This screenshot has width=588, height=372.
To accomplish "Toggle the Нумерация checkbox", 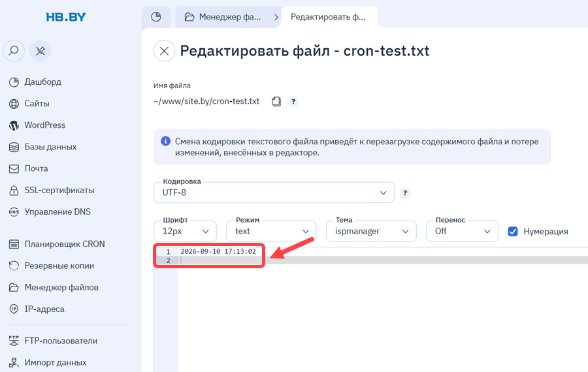I will [x=513, y=232].
